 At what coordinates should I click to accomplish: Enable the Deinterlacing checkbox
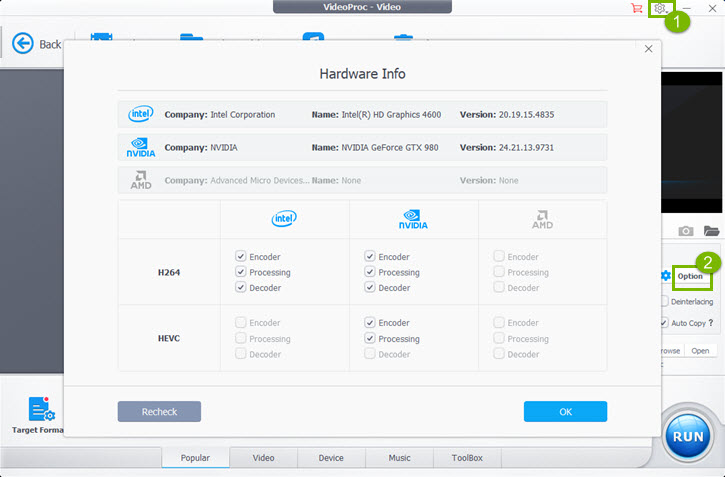coord(664,301)
